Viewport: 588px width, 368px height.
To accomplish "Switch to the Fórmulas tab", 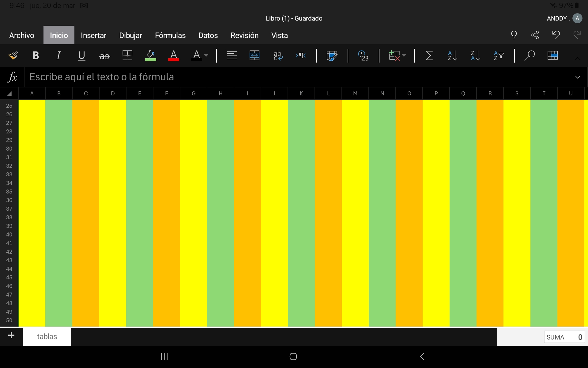I will pyautogui.click(x=170, y=35).
